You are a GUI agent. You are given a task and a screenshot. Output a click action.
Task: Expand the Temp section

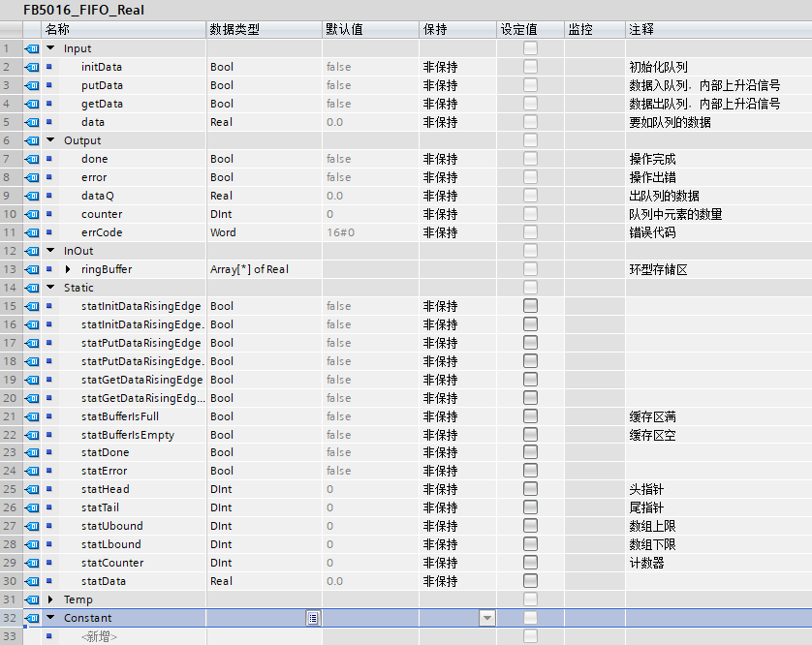coord(50,599)
